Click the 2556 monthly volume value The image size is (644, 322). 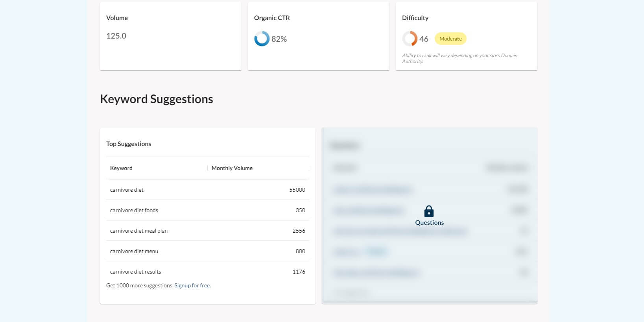[x=299, y=231]
